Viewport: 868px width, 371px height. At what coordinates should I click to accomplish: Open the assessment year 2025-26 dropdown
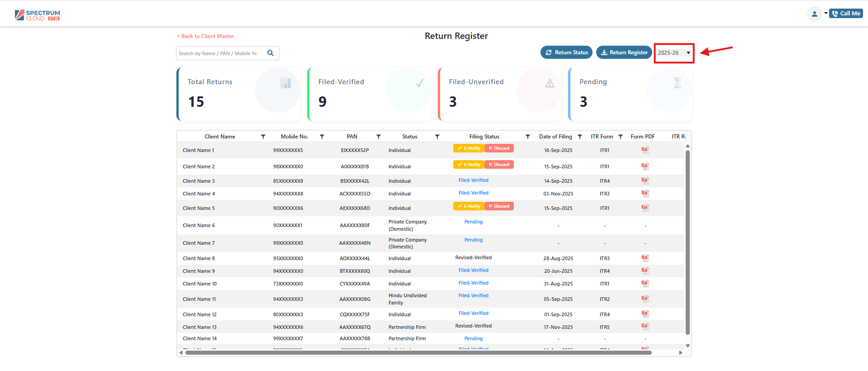tap(674, 53)
